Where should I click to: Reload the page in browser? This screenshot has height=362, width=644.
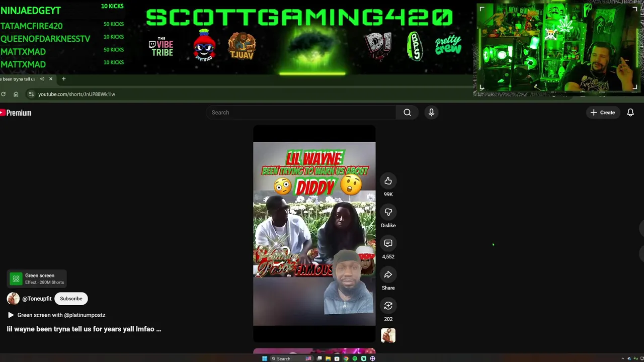click(3, 94)
